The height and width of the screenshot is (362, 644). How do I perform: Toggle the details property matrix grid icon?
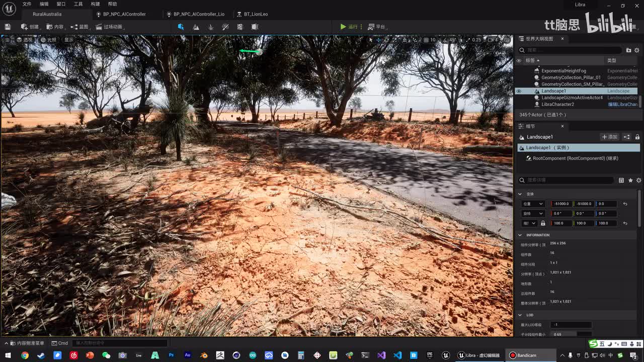point(621,180)
